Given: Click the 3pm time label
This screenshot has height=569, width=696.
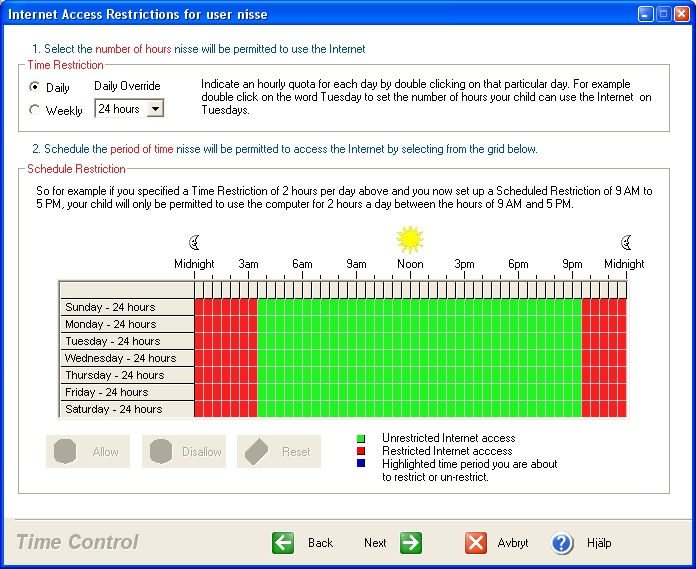Looking at the screenshot, I should (464, 264).
